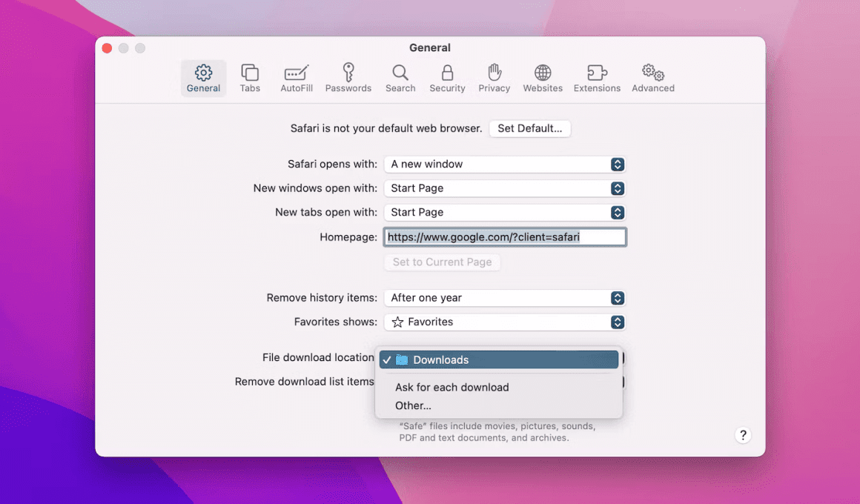Open the General preferences tab

pos(203,79)
